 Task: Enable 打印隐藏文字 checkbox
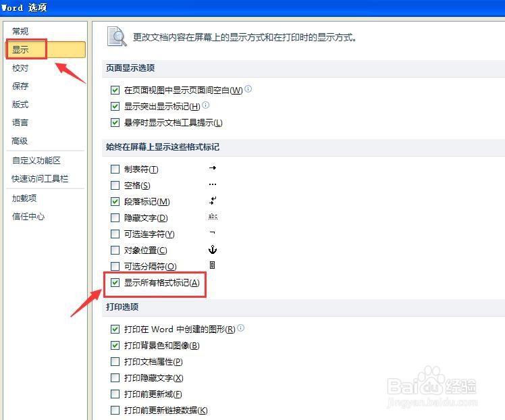point(115,378)
